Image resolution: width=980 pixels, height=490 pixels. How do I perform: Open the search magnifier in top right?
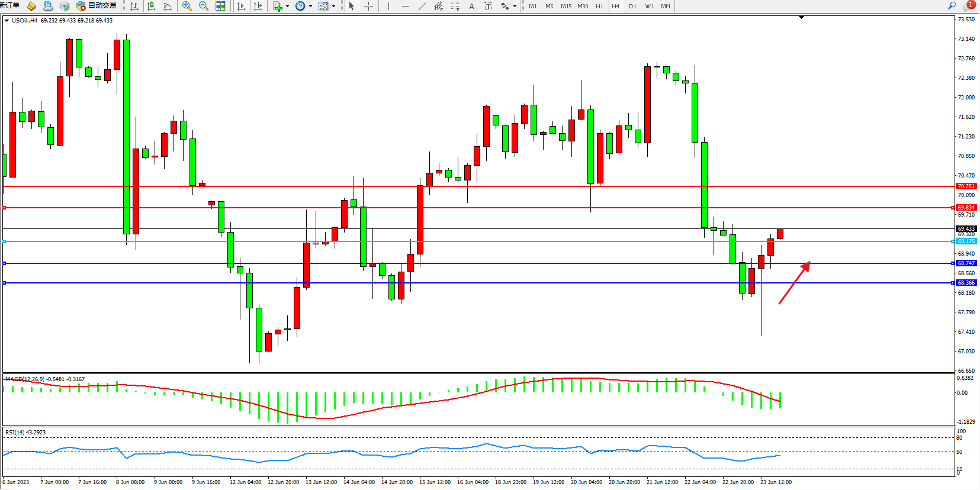(952, 5)
